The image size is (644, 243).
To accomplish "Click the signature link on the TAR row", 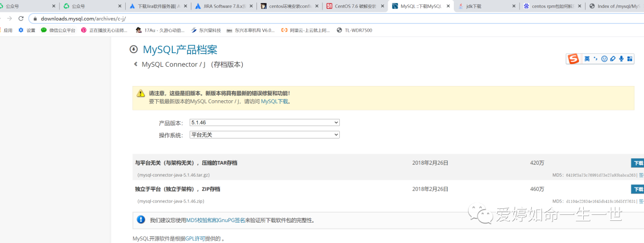I will 642,175.
